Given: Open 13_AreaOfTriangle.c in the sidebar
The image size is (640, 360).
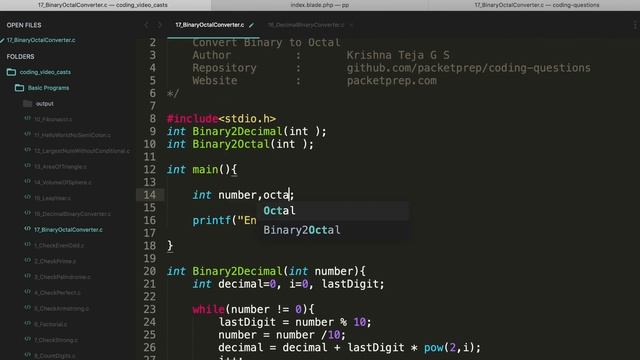Looking at the screenshot, I should click(x=60, y=167).
